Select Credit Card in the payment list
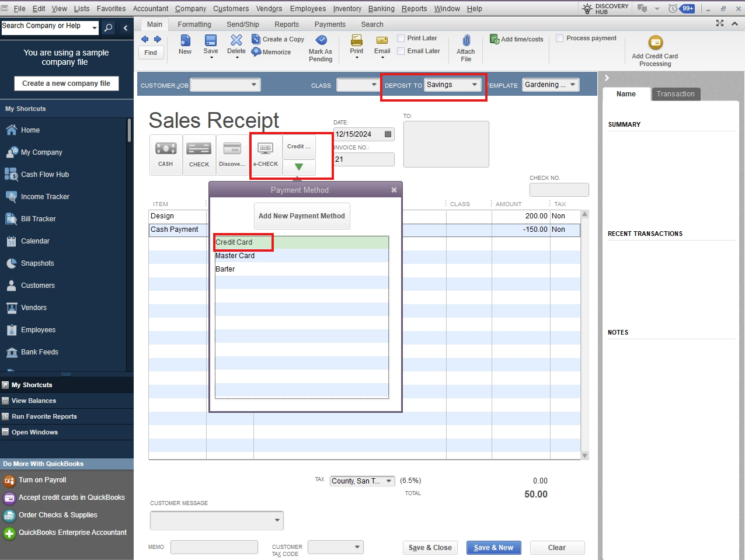This screenshot has width=745, height=560. [301, 242]
